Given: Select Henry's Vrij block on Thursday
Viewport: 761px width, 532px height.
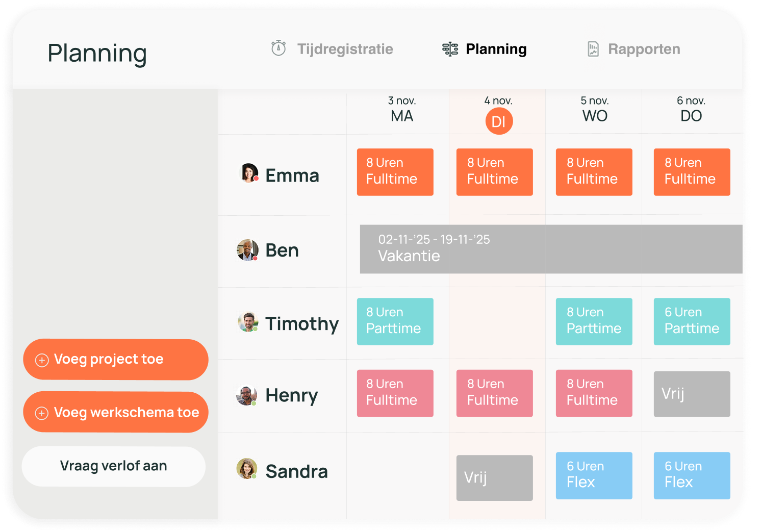Looking at the screenshot, I should 692,394.
